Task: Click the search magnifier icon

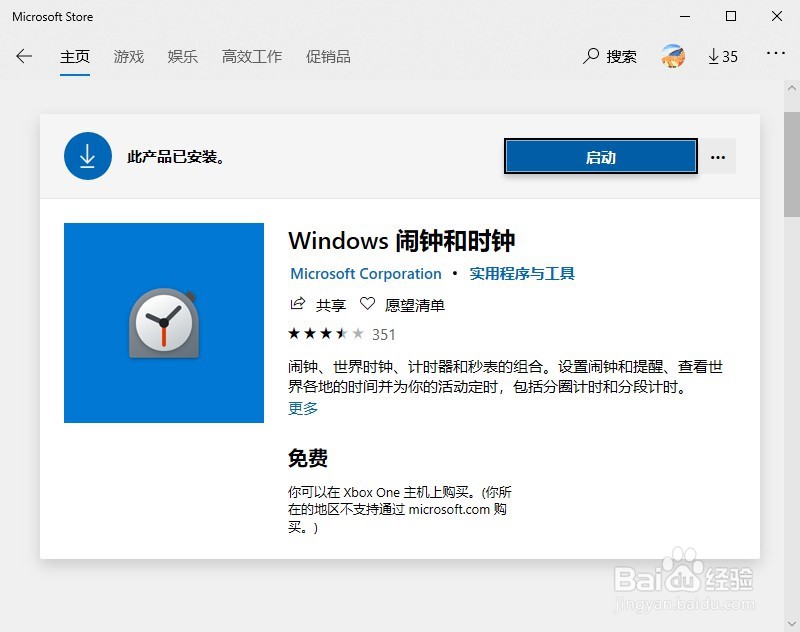Action: click(x=590, y=57)
